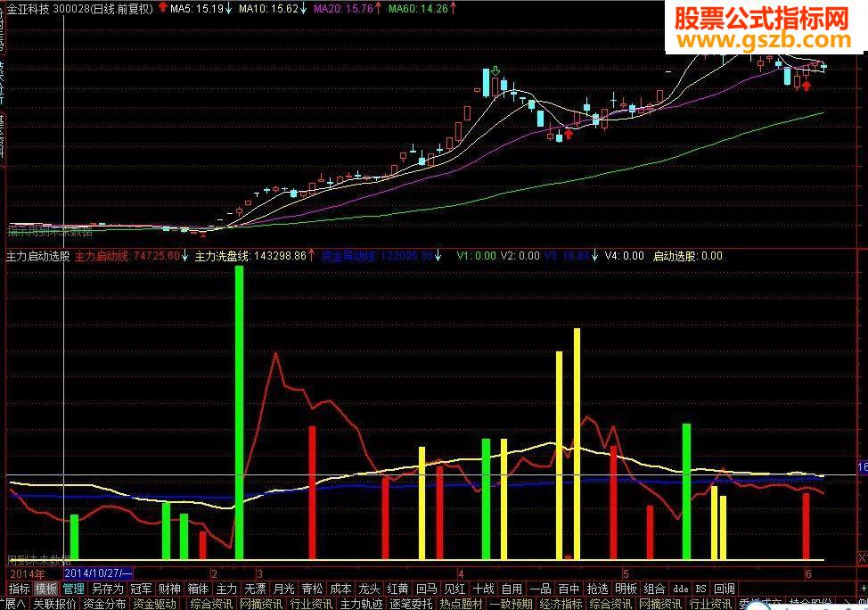Click month marker 6 on the time axis
This screenshot has width=868, height=610.
(808, 573)
